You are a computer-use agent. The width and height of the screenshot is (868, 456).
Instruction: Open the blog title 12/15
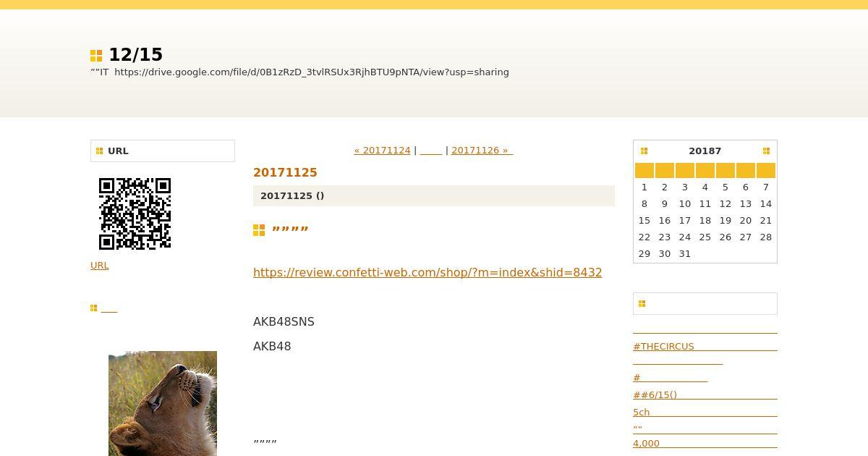pyautogui.click(x=135, y=55)
